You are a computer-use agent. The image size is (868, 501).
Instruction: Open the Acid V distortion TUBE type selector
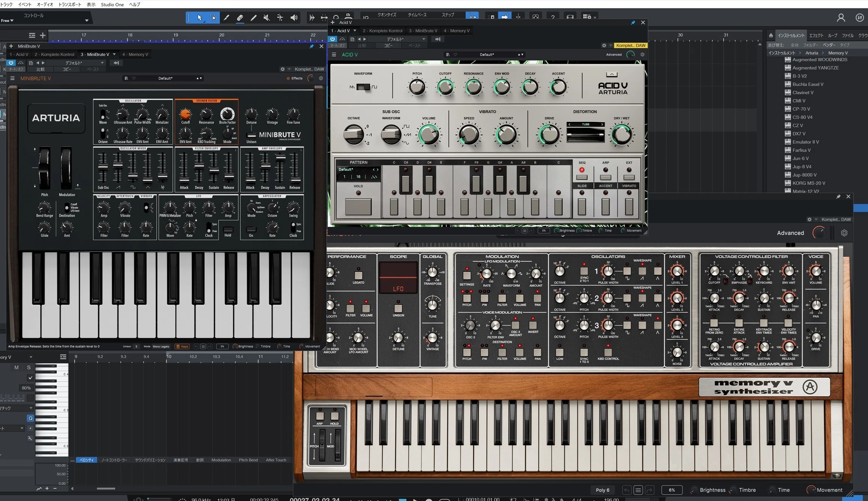[x=585, y=124]
